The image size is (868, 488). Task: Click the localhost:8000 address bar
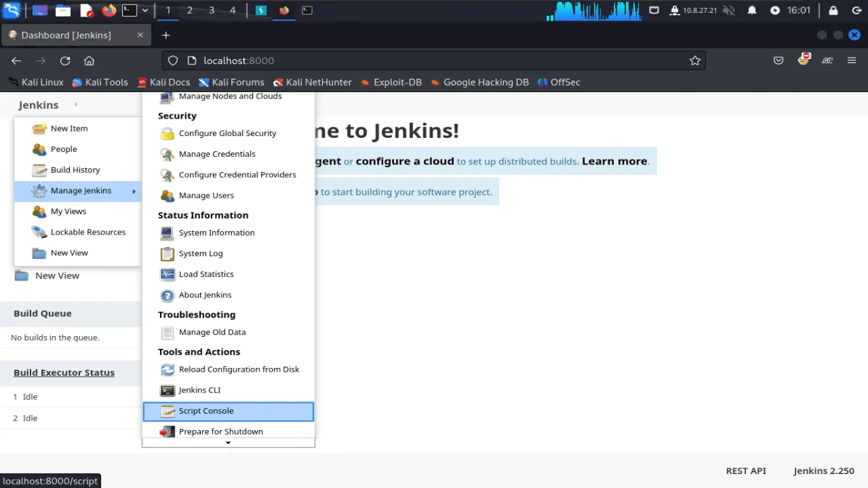(433, 61)
